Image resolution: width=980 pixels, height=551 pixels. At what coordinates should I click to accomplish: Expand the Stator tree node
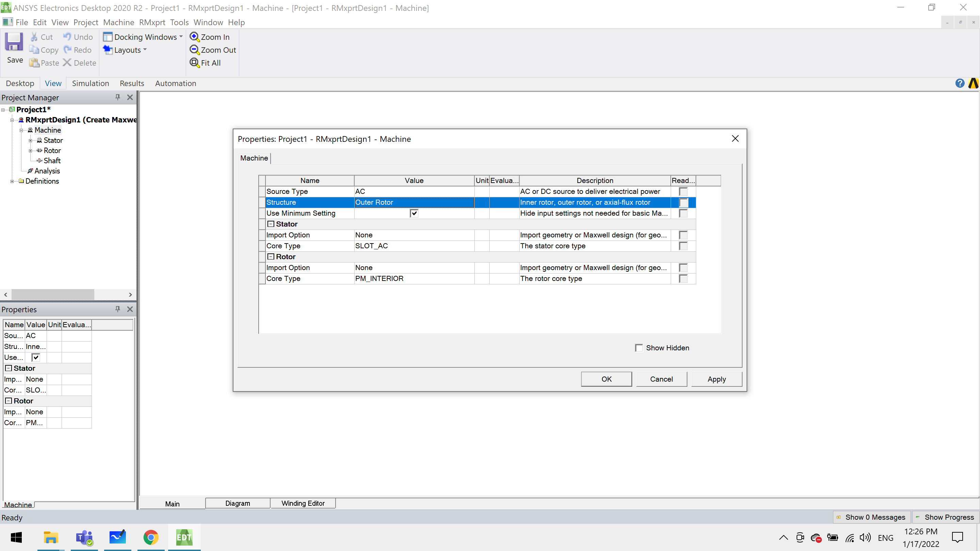pyautogui.click(x=30, y=140)
